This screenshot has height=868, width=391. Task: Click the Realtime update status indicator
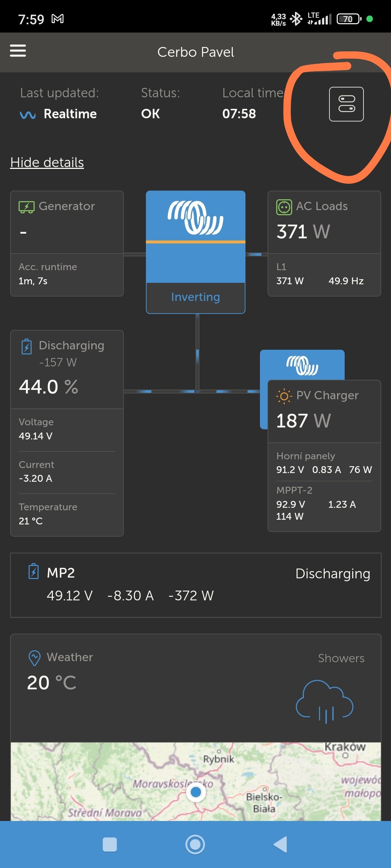click(x=59, y=114)
